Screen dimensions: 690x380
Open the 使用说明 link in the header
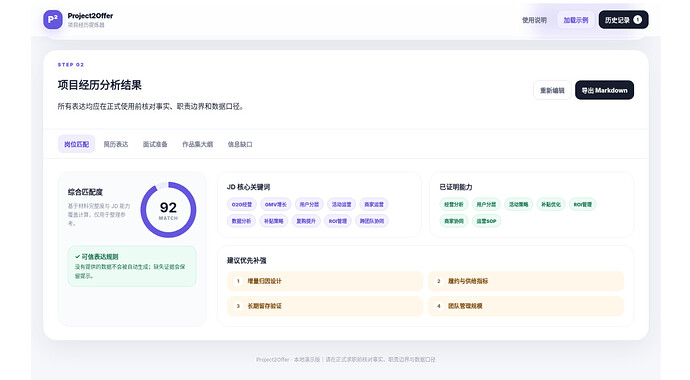(x=534, y=20)
